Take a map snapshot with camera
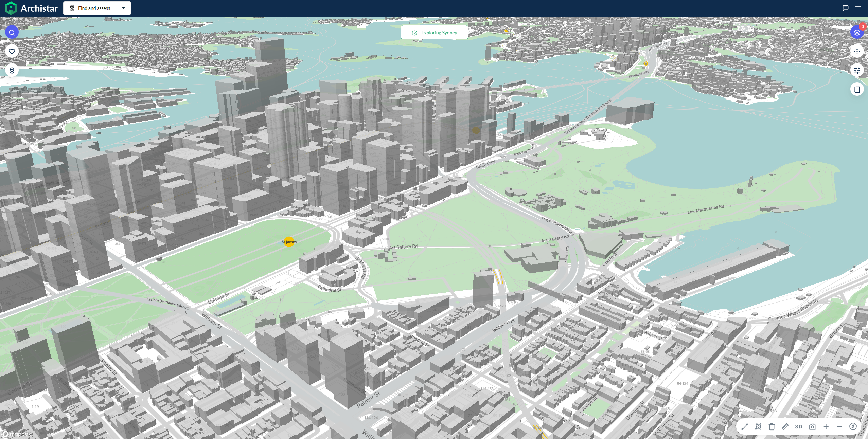This screenshot has height=439, width=868. coord(812,427)
